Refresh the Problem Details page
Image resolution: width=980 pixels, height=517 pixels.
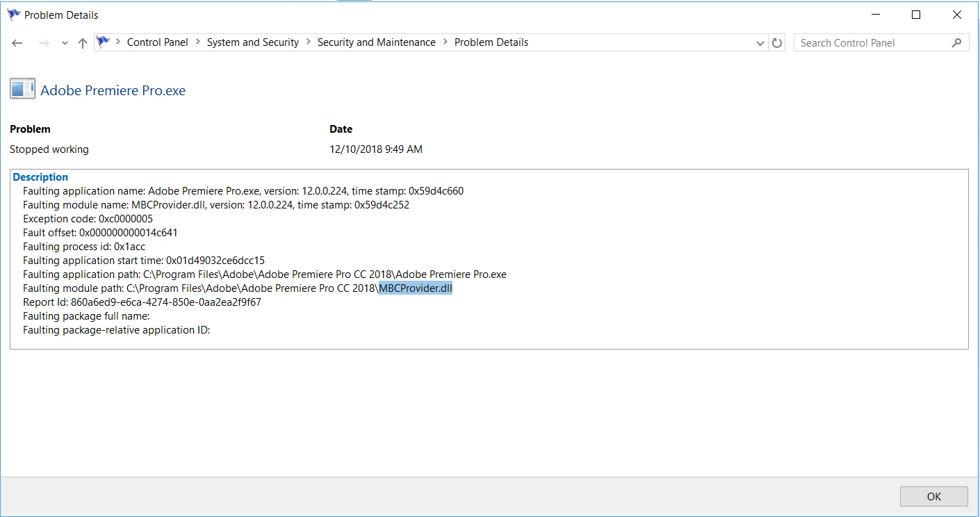(x=777, y=43)
